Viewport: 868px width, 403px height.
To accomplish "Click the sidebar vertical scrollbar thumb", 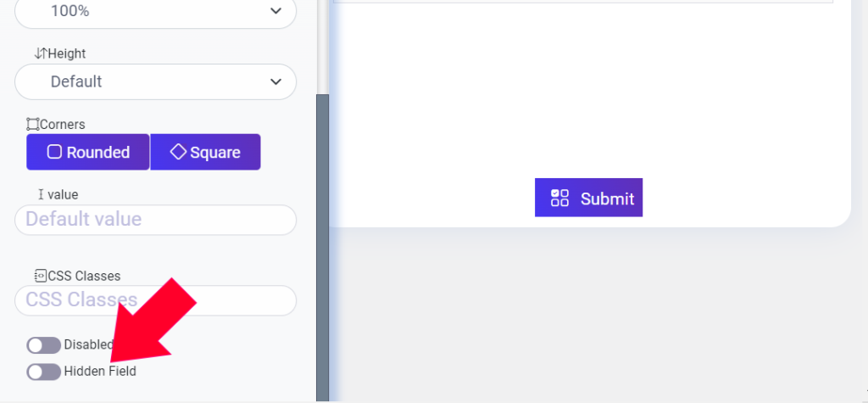I will [x=323, y=248].
